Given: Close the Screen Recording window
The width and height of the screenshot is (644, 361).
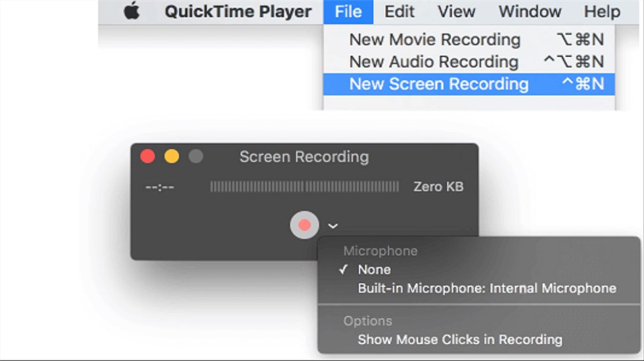Looking at the screenshot, I should (x=147, y=156).
